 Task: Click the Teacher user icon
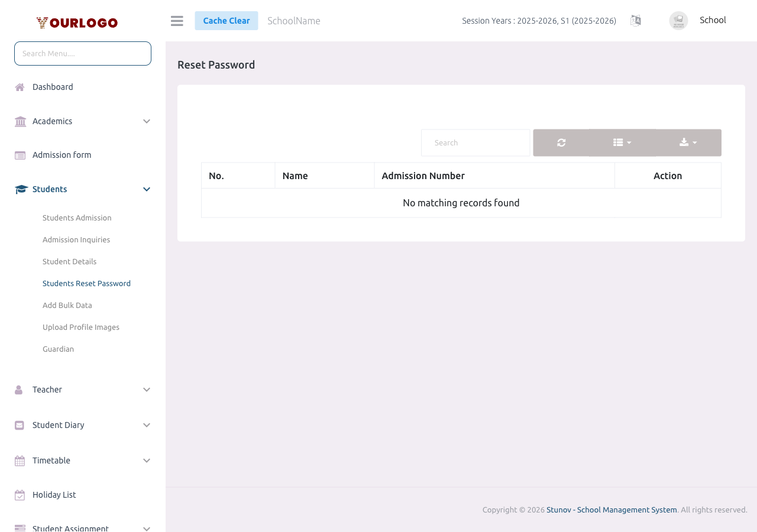(19, 390)
